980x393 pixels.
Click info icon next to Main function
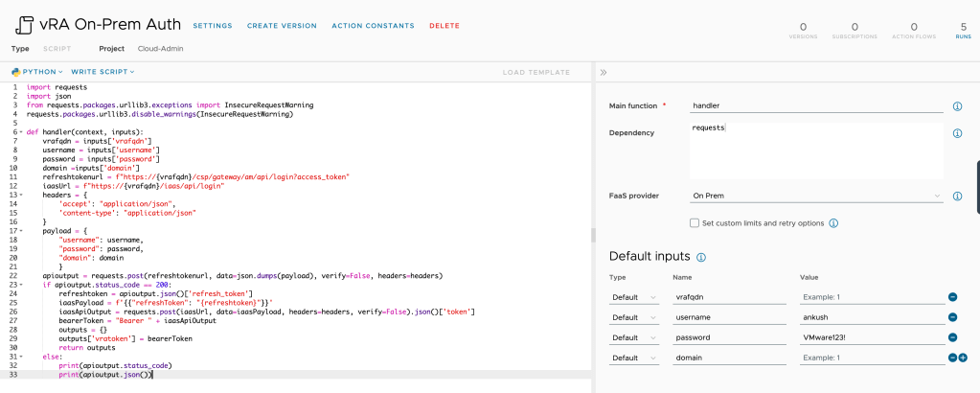957,106
